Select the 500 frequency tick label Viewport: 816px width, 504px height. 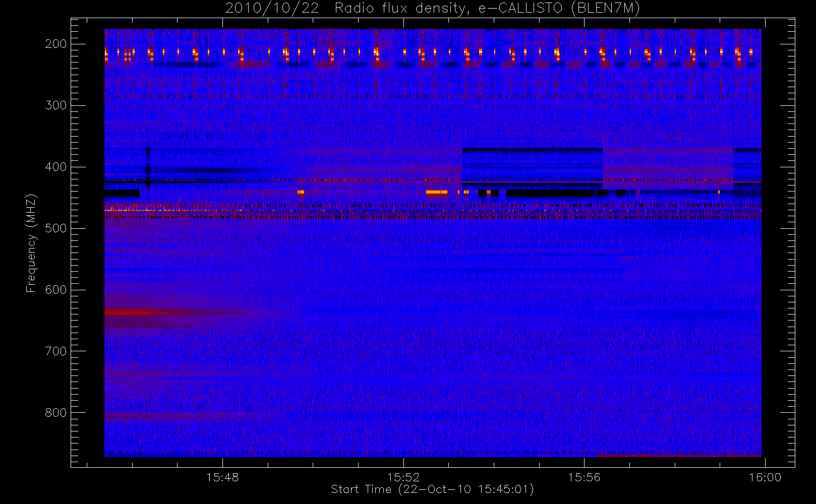(x=56, y=228)
